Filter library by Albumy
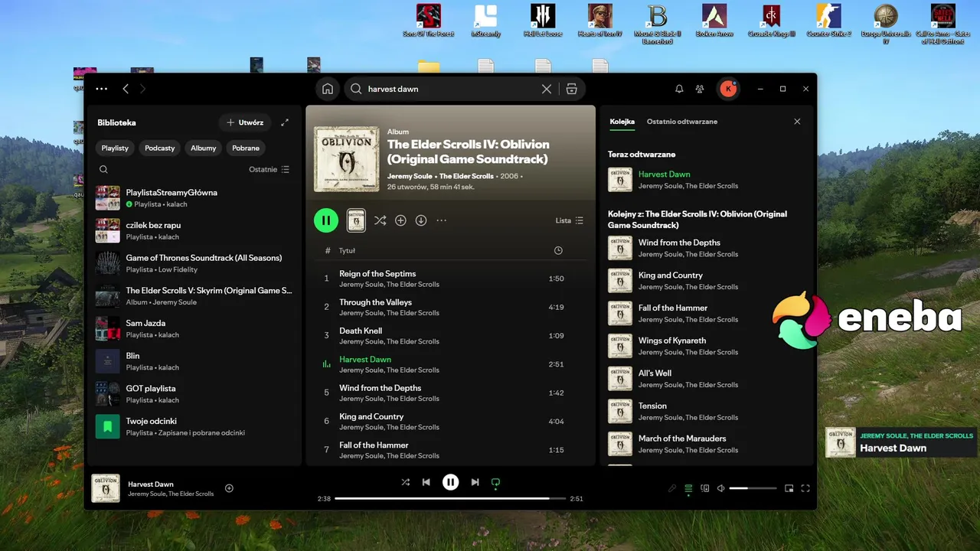 204,148
